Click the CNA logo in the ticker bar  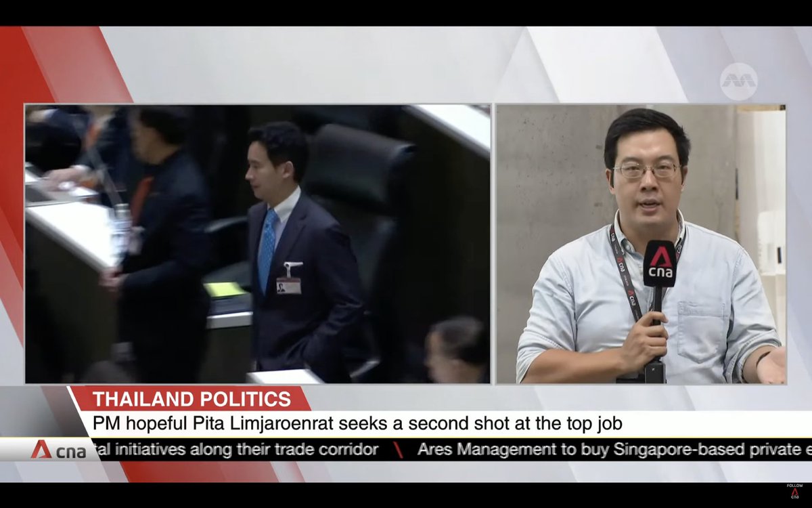point(58,450)
